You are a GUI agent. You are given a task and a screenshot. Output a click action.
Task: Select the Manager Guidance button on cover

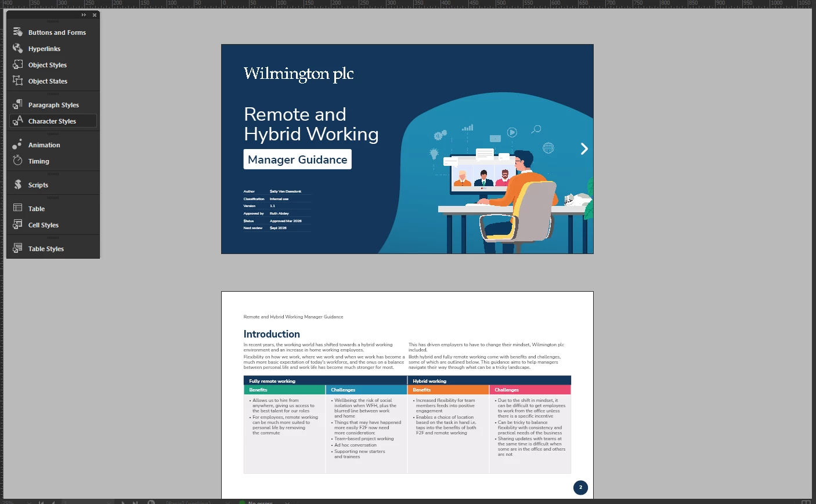pos(297,159)
